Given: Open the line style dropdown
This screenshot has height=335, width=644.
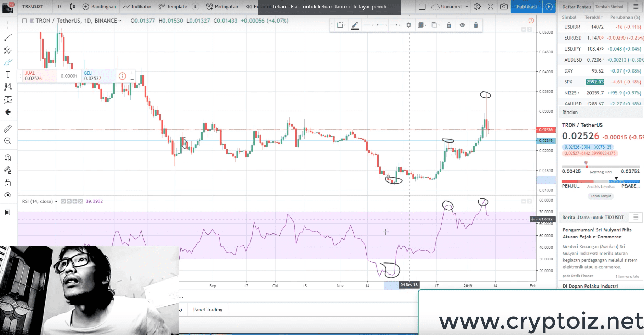Looking at the screenshot, I should point(368,25).
